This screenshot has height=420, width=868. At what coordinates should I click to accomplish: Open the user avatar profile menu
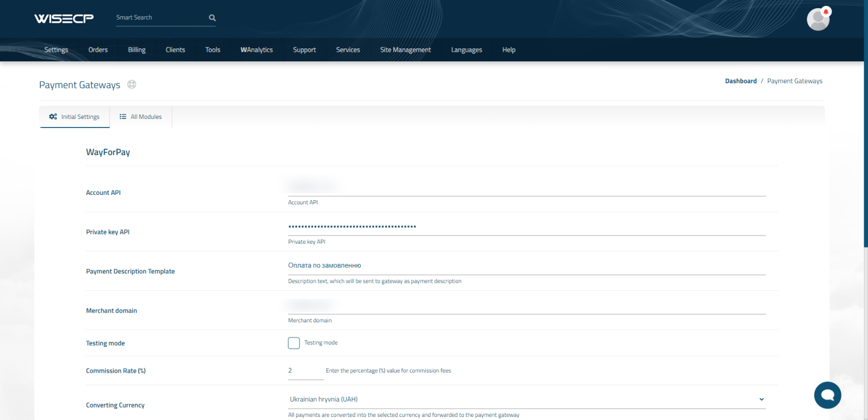[818, 20]
